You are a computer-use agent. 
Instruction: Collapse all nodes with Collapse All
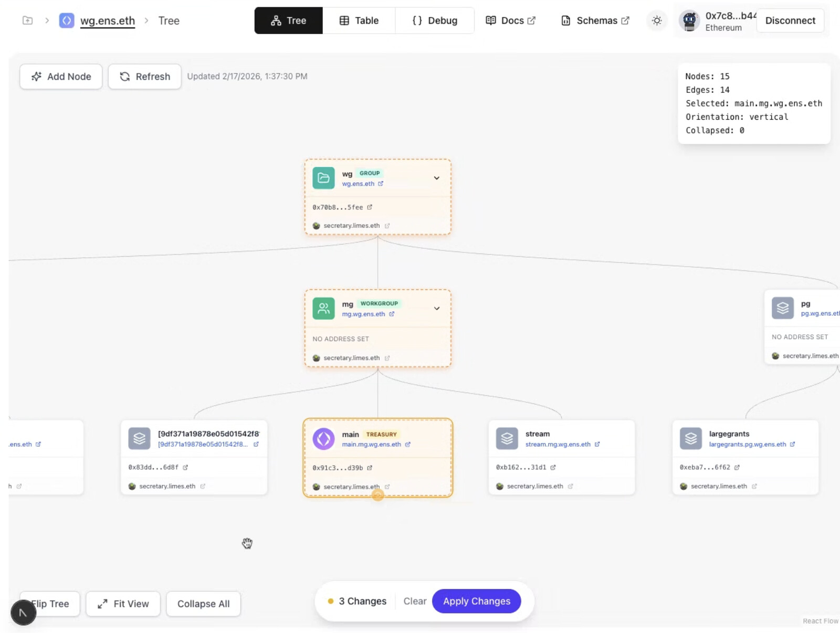pyautogui.click(x=203, y=604)
